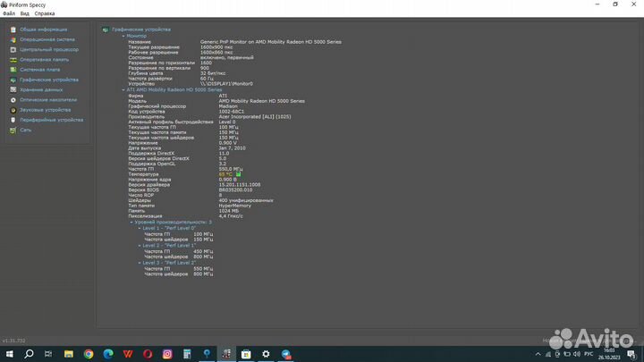Select the Сеть network icon
This screenshot has height=362, width=644.
[x=13, y=130]
